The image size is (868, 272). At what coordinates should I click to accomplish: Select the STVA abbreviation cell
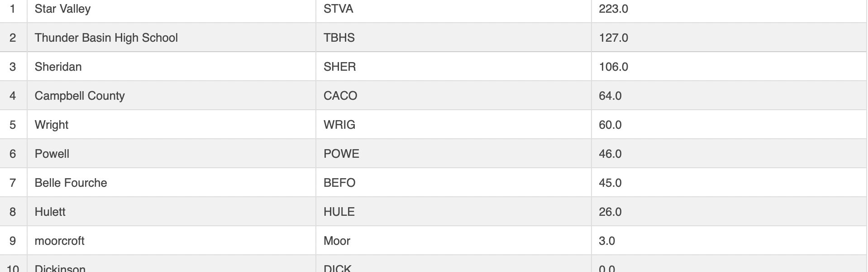tap(338, 9)
